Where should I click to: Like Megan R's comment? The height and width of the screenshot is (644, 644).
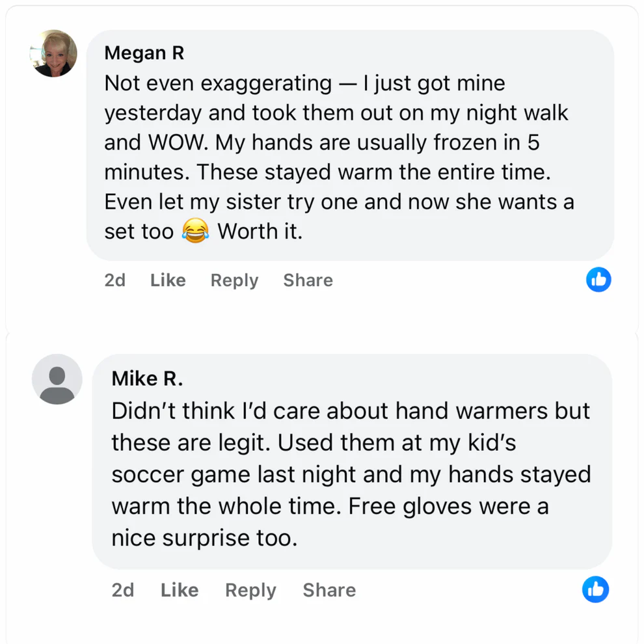point(168,280)
